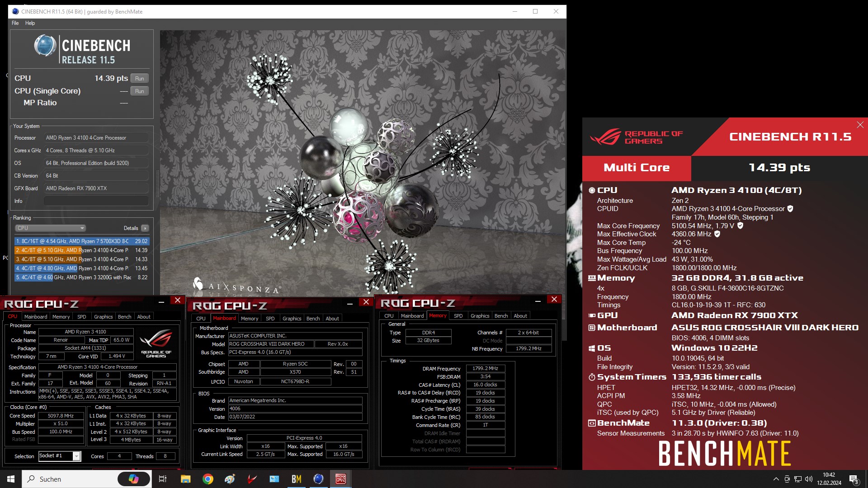Click the Multi Core label in BenchMate panel

pyautogui.click(x=637, y=168)
